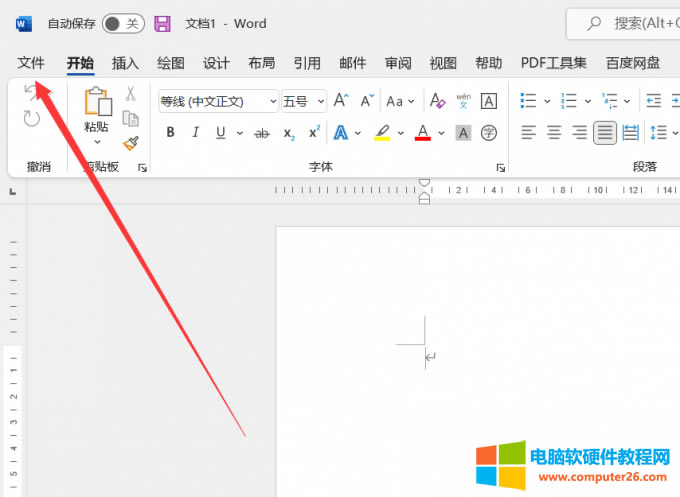Viewport: 680px width, 497px height.
Task: Apply strikethrough formatting
Action: [262, 133]
